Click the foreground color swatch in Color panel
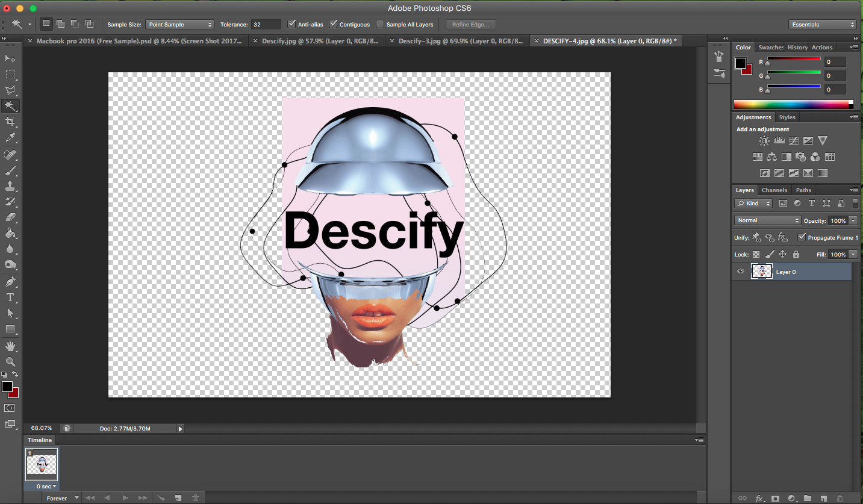Viewport: 863px width, 504px height. [x=741, y=63]
